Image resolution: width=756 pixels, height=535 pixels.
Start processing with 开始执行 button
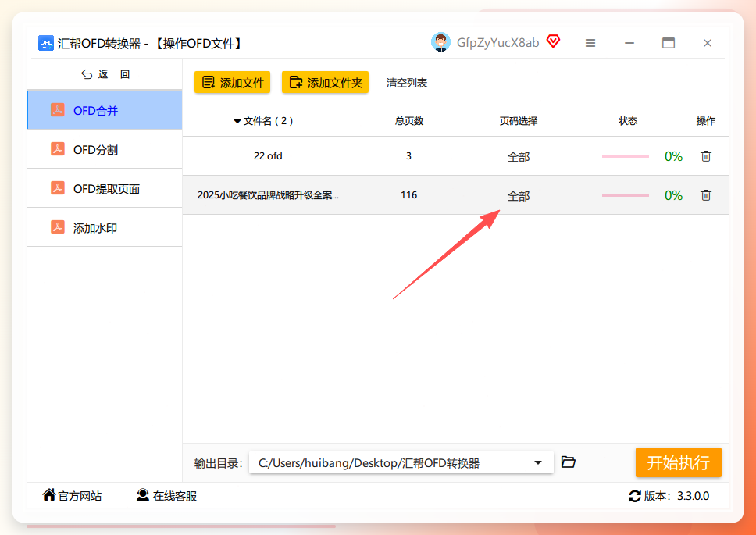point(679,462)
